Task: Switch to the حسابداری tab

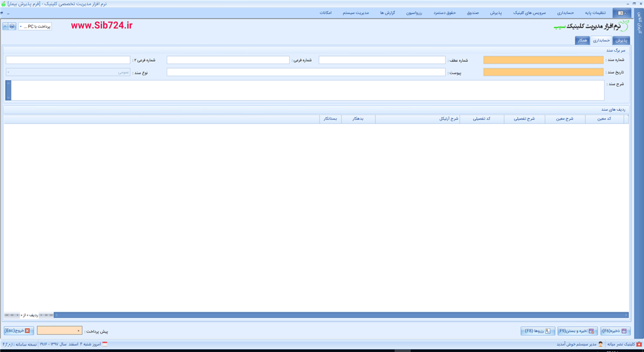Action: (x=601, y=40)
